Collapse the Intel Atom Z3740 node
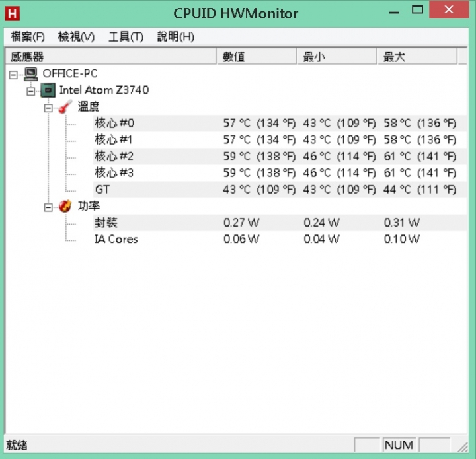 point(30,91)
